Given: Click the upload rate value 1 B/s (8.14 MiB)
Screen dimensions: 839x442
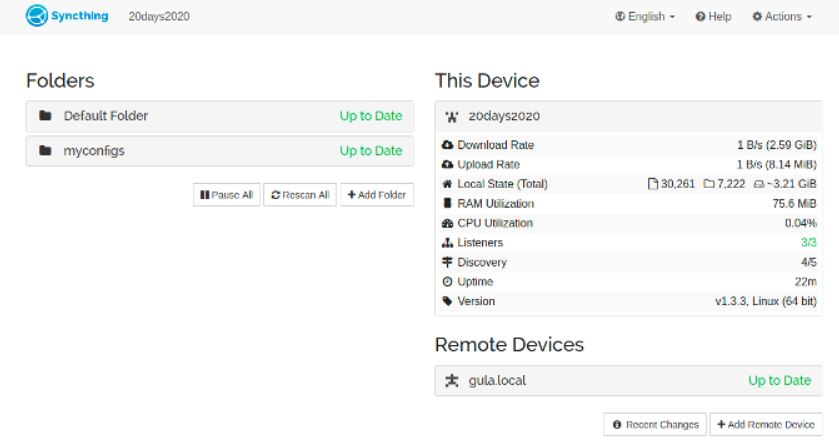Looking at the screenshot, I should click(776, 164).
